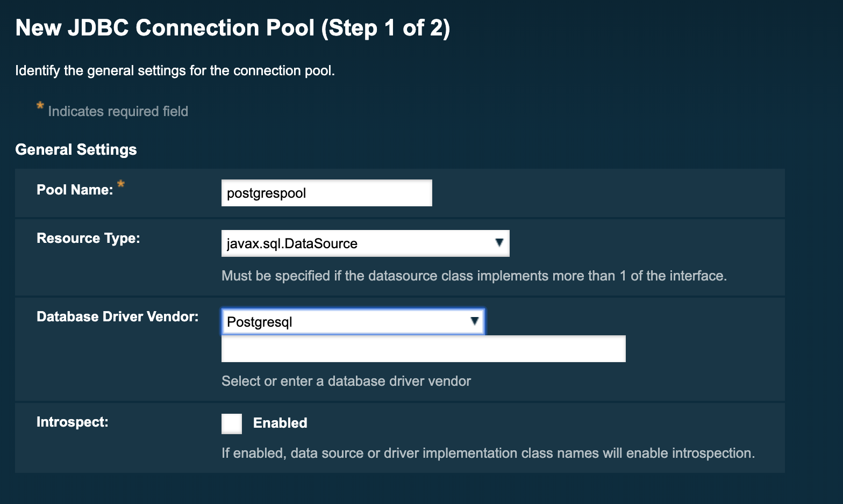Click the asterisk before Indicates required field

click(x=40, y=106)
